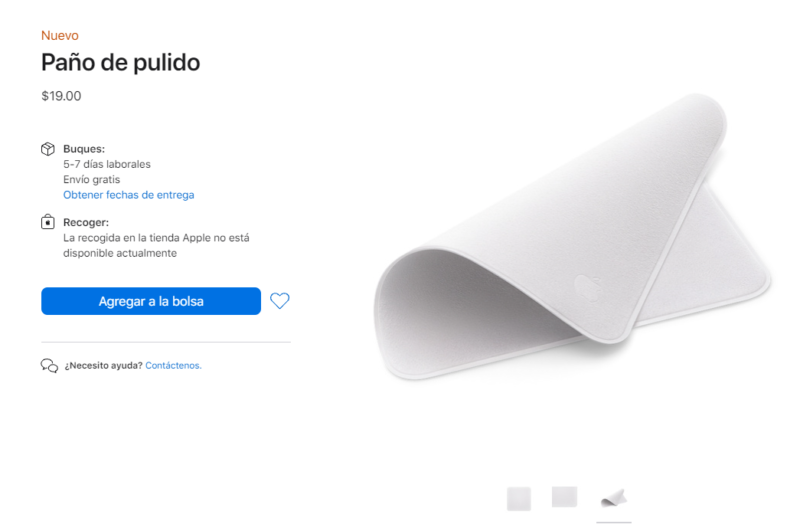Select the Paño de pulido title
This screenshot has height=531, width=800.
click(x=120, y=63)
